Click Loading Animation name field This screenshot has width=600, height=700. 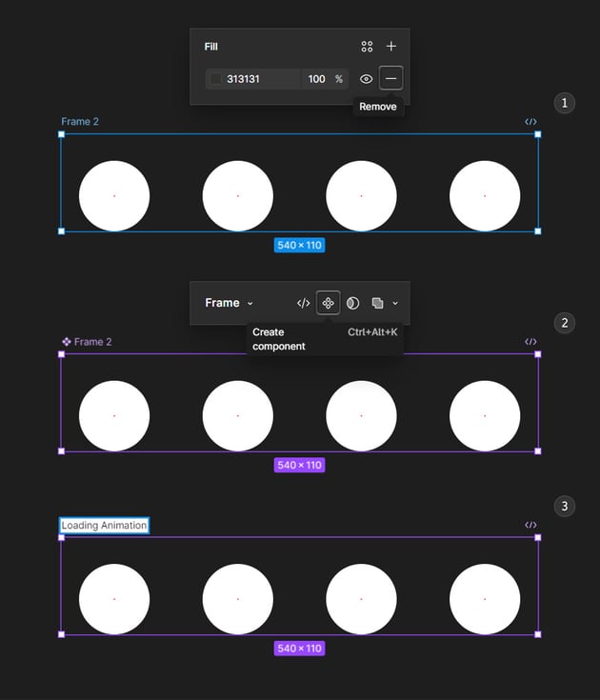(x=104, y=525)
